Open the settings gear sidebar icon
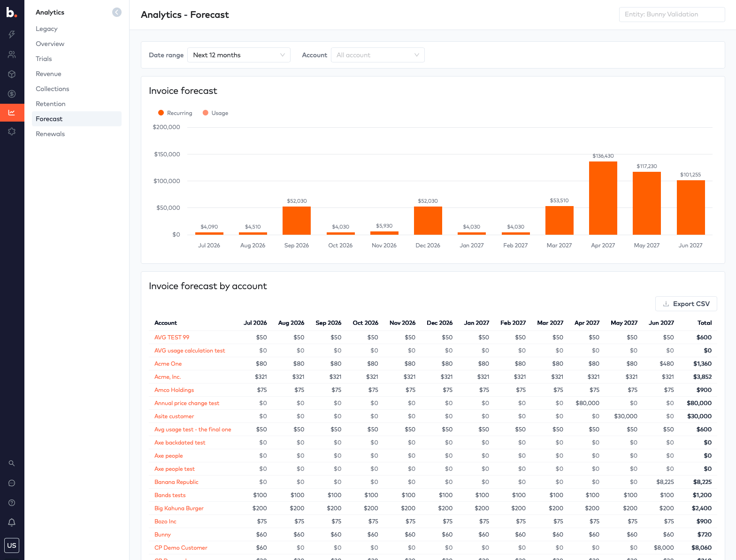The image size is (736, 560). pyautogui.click(x=12, y=131)
